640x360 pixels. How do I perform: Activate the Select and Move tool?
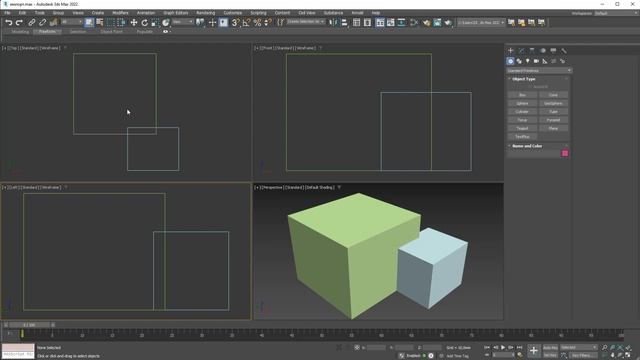pyautogui.click(x=133, y=22)
